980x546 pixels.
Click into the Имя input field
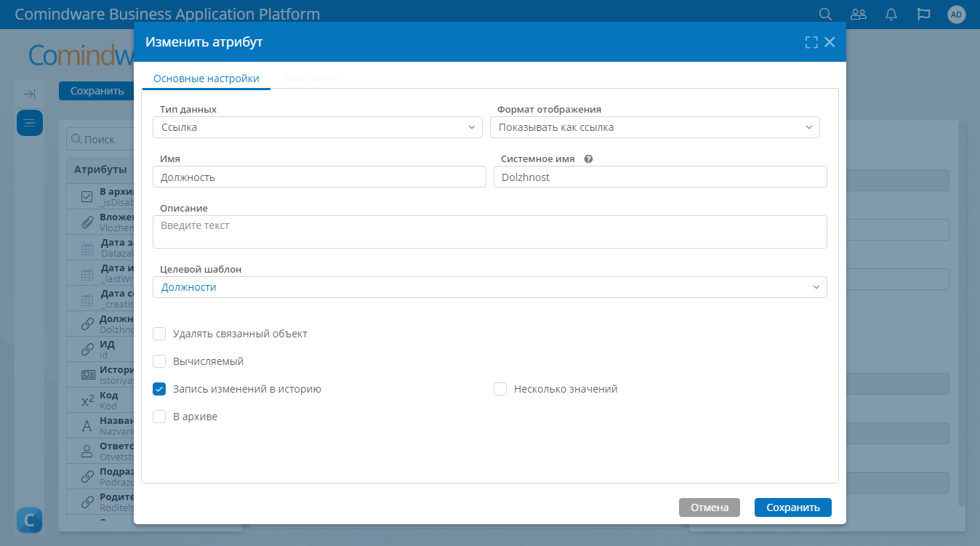pos(319,177)
